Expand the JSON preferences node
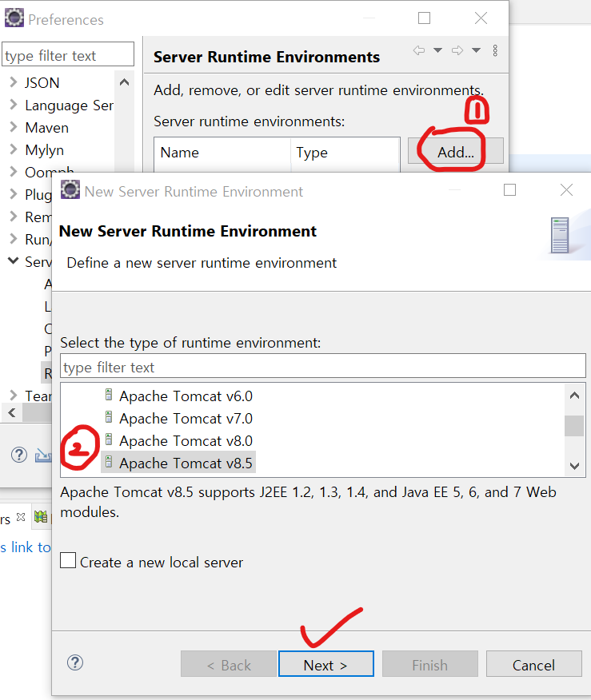Screen dimensions: 591x700 (x=14, y=82)
